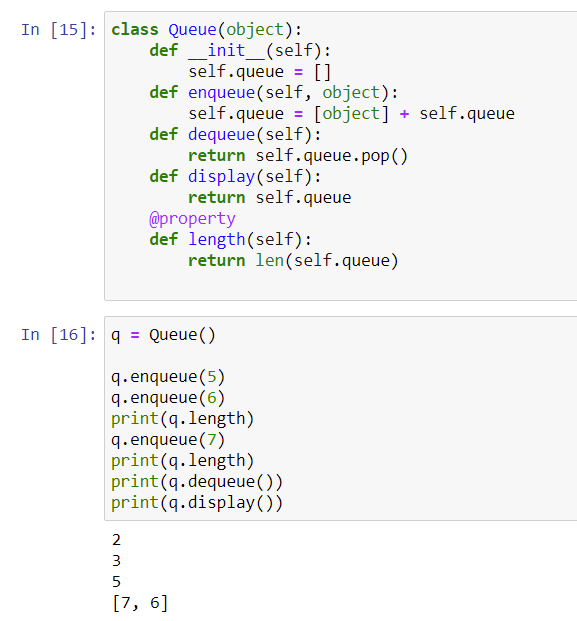The height and width of the screenshot is (621, 577).
Task: Click the def length(self) line
Action: pos(230,240)
